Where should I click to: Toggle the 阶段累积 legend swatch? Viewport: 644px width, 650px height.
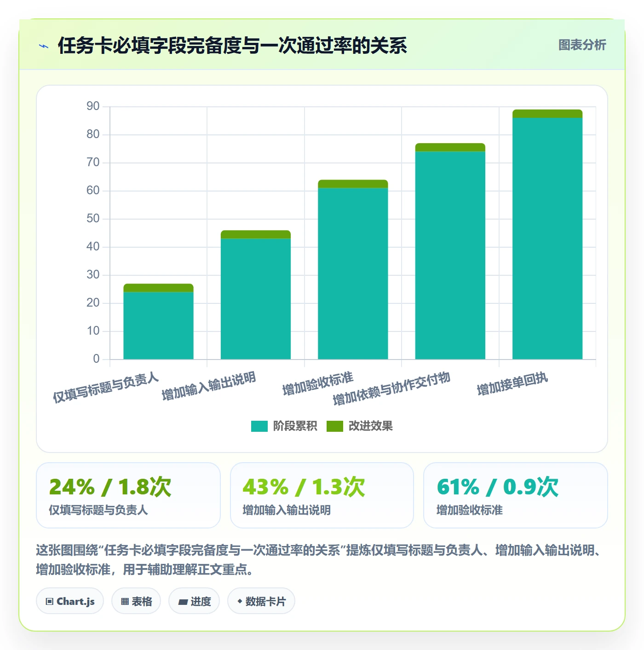coord(259,426)
